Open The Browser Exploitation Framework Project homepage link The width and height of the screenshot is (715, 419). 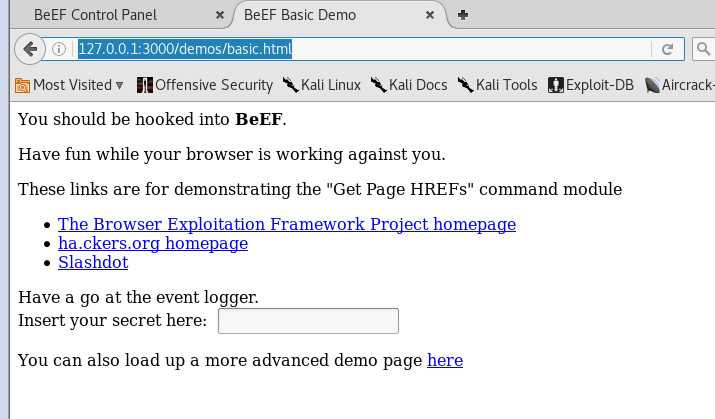(287, 224)
